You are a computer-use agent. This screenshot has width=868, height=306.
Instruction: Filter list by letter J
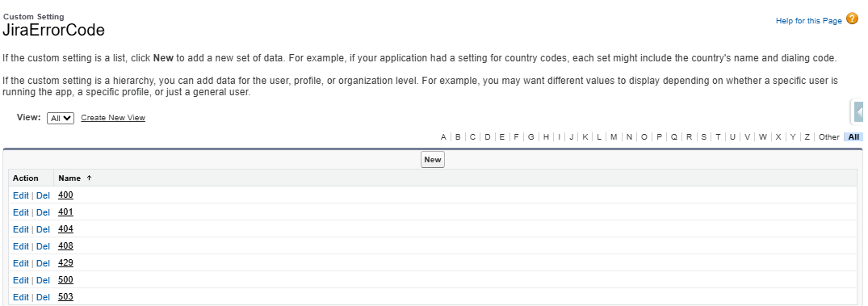click(572, 136)
